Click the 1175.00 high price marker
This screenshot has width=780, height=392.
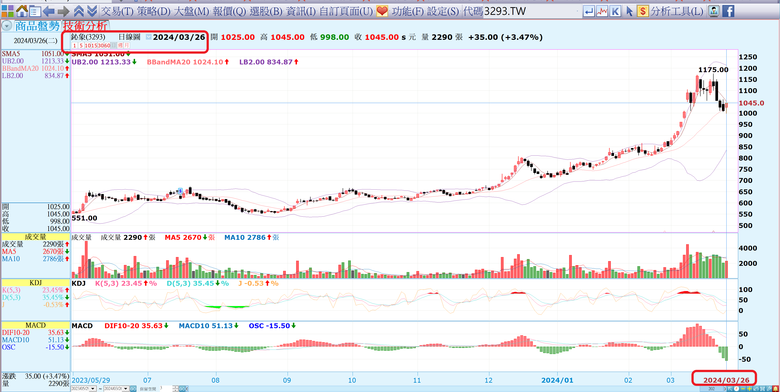[x=713, y=70]
